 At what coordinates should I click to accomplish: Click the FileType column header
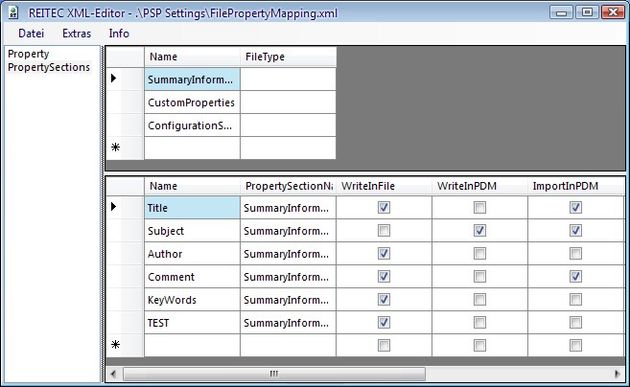[x=288, y=57]
